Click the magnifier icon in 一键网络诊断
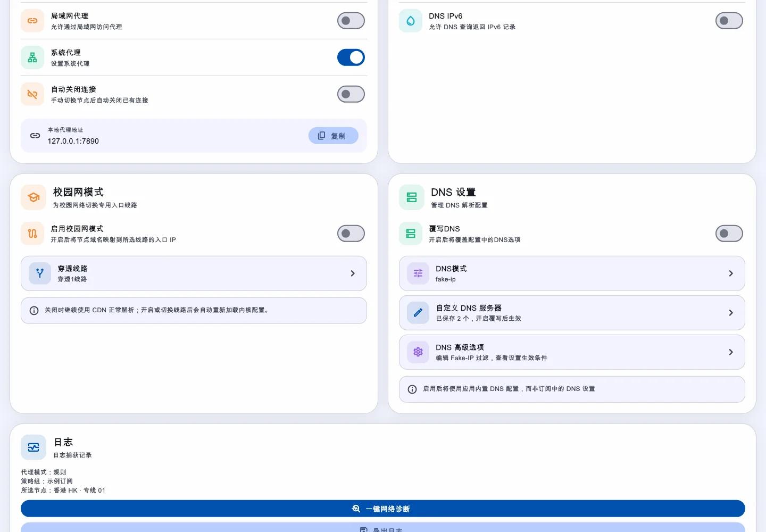This screenshot has height=532, width=766. pos(356,509)
